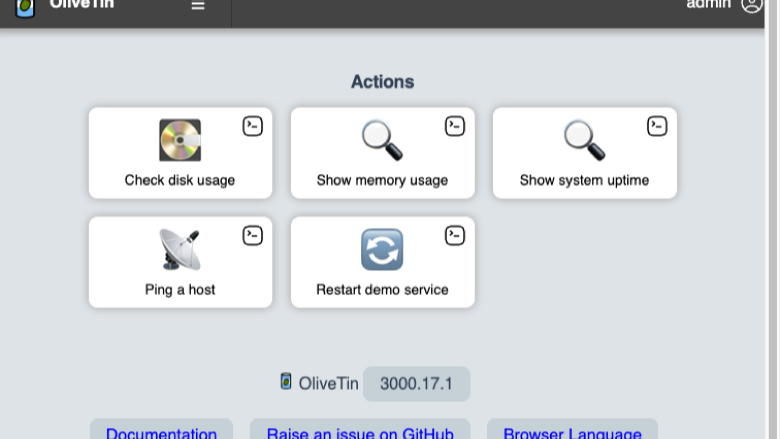The width and height of the screenshot is (780, 439).
Task: Click the disk icon for Check disk usage
Action: (x=180, y=140)
